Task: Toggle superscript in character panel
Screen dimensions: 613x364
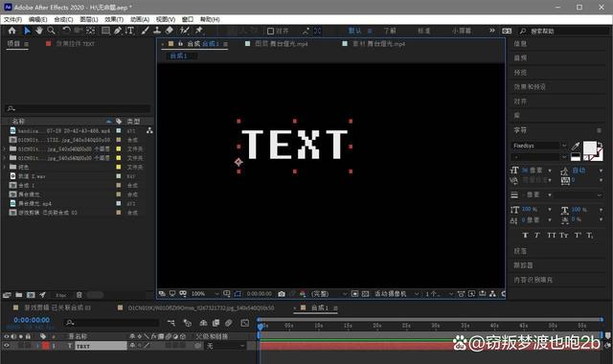Action: tap(578, 235)
